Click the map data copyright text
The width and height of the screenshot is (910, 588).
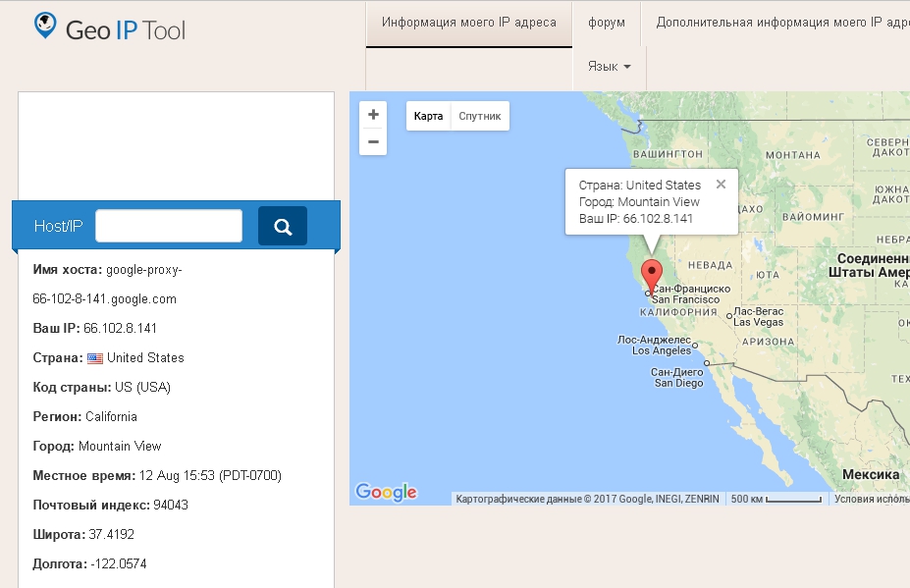coord(587,499)
